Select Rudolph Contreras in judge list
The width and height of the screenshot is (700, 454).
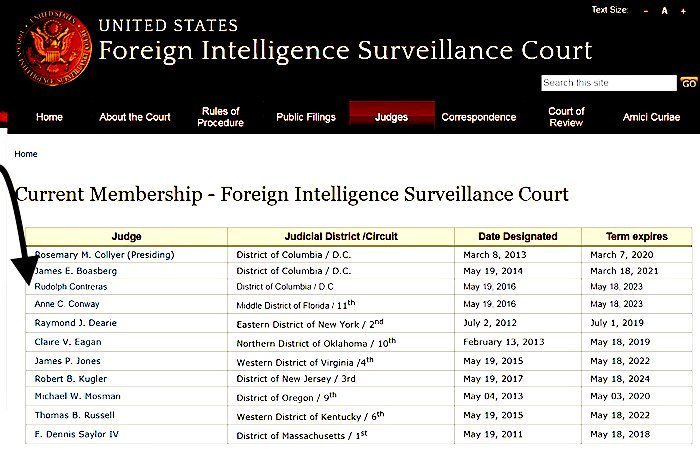coord(71,287)
